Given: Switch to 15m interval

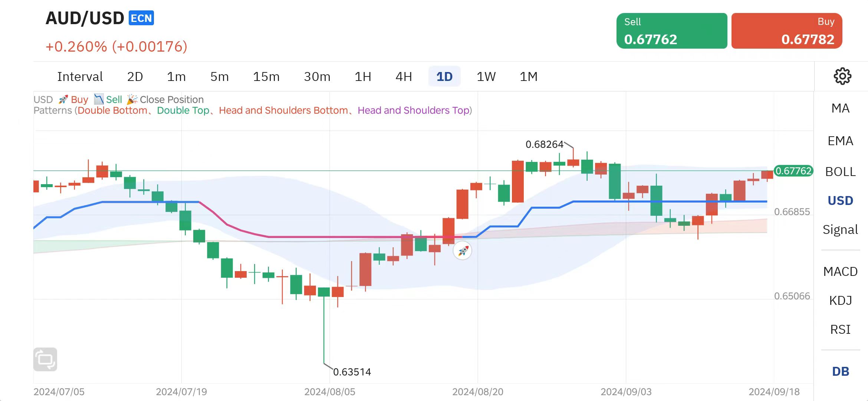Looking at the screenshot, I should point(266,77).
